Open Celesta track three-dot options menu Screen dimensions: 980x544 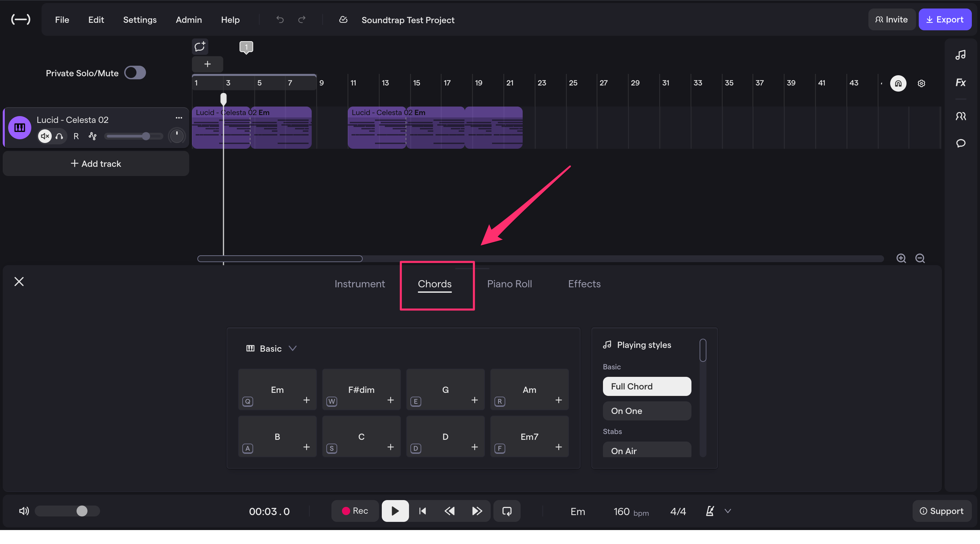point(179,118)
